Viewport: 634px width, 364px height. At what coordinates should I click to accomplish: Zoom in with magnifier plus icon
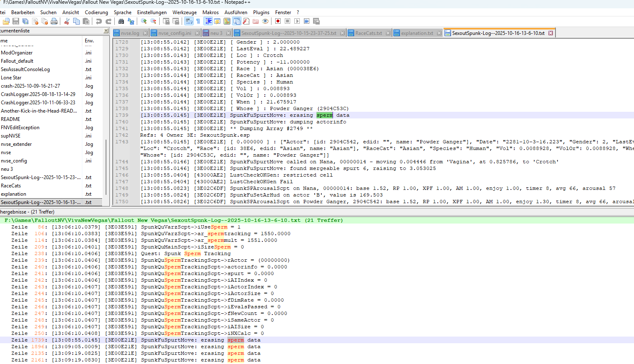coord(143,21)
